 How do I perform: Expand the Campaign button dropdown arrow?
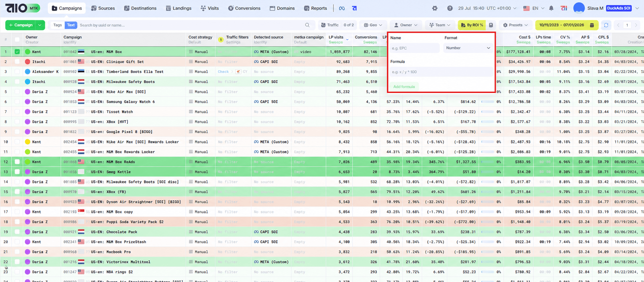(x=40, y=25)
